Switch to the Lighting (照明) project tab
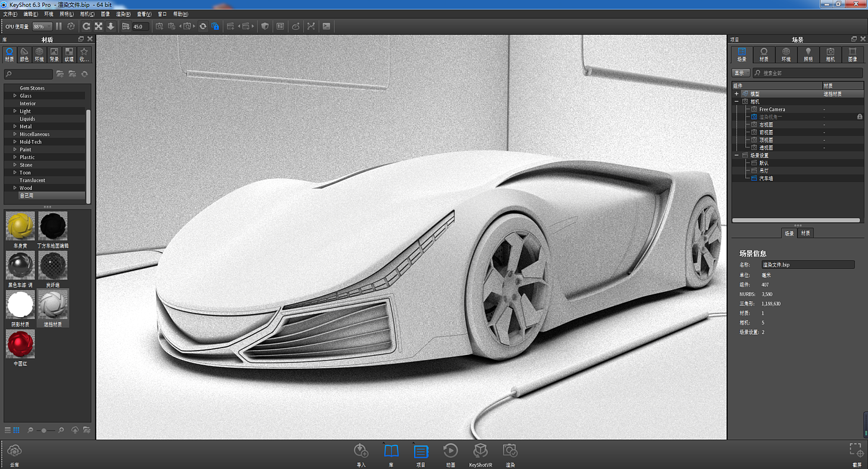868x469 pixels. [x=808, y=55]
